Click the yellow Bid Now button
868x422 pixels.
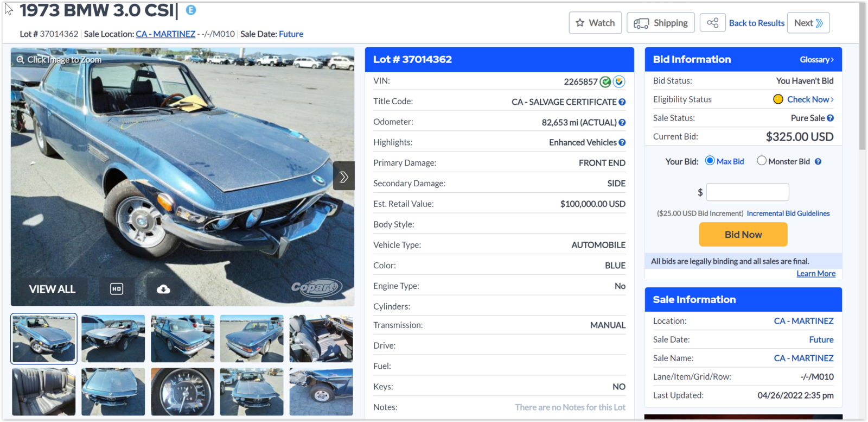coord(743,235)
